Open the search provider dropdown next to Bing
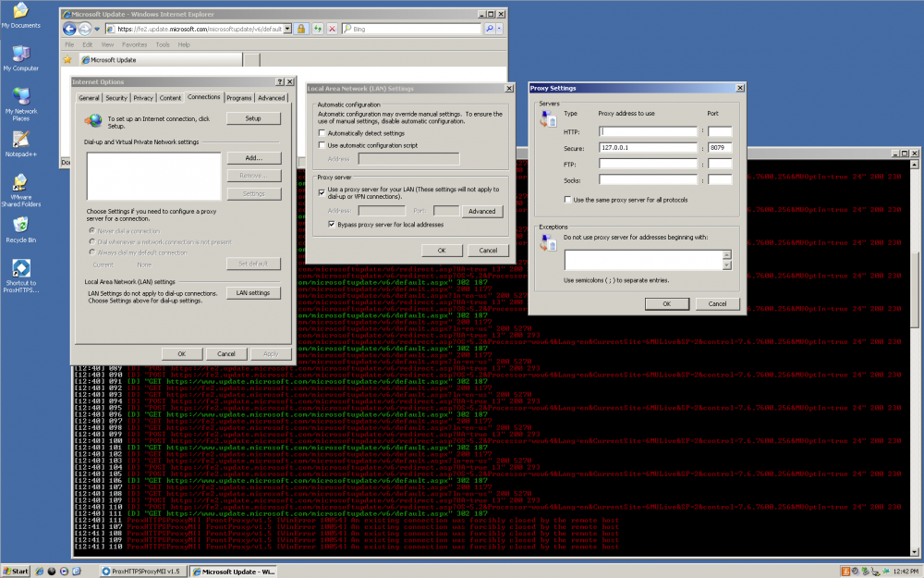This screenshot has height=578, width=924. tap(500, 29)
